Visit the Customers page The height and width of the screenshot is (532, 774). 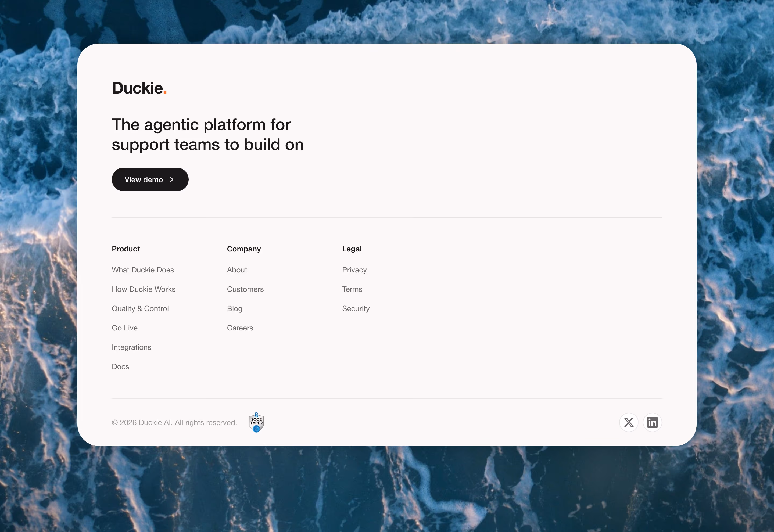pos(245,289)
